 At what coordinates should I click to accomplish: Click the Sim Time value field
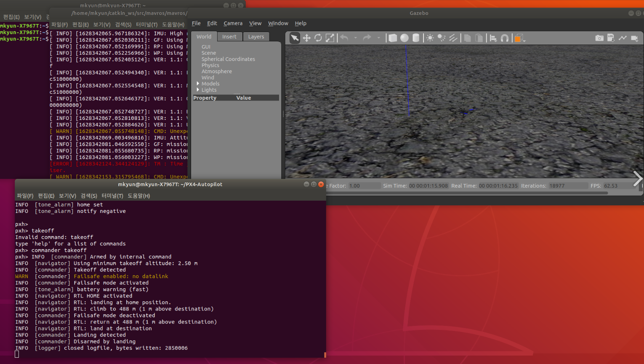click(428, 186)
